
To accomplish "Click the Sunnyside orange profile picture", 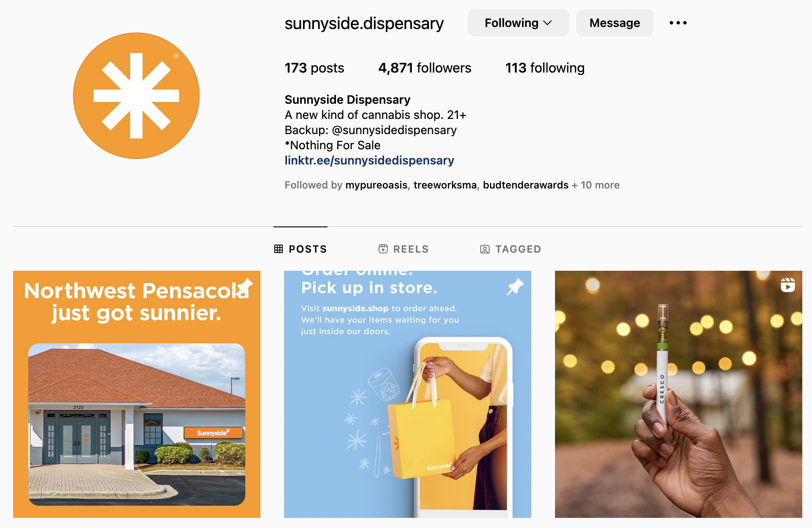I will pos(136,96).
